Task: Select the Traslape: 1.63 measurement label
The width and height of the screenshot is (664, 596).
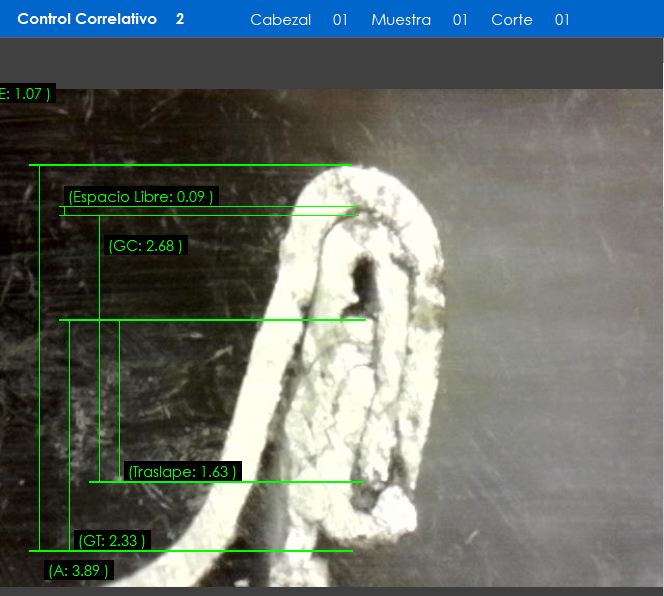Action: pyautogui.click(x=183, y=472)
